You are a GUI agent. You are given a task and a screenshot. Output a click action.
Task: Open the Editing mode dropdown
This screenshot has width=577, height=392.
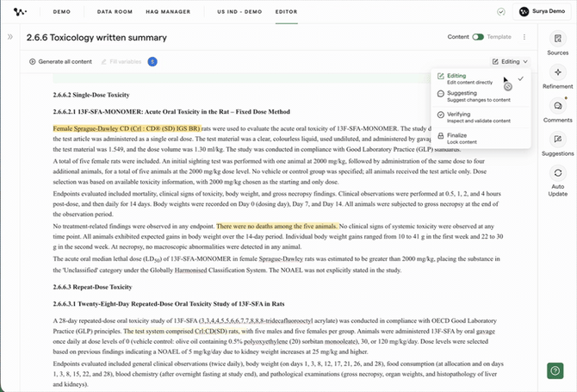pyautogui.click(x=510, y=61)
